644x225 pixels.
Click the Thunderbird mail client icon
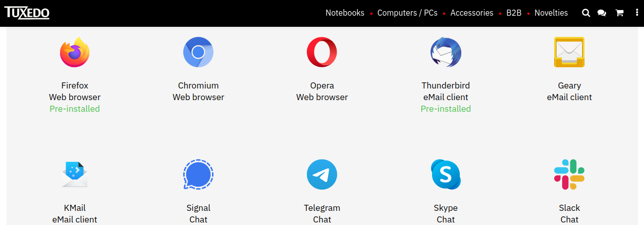[x=446, y=52]
